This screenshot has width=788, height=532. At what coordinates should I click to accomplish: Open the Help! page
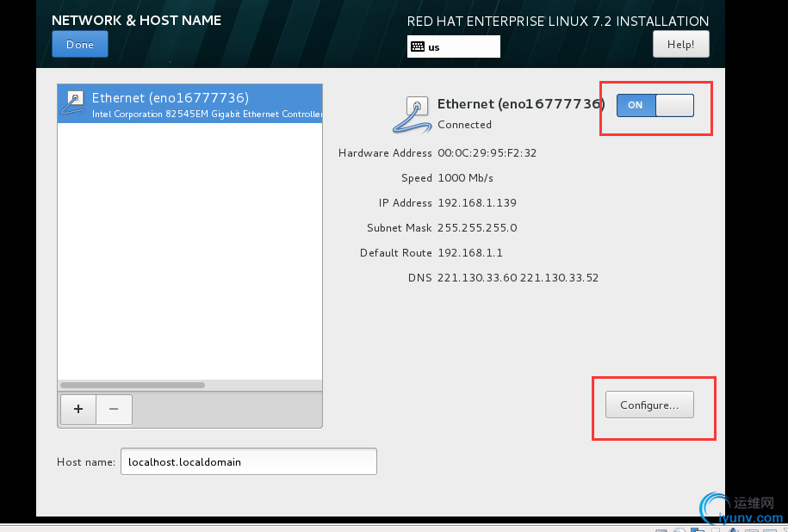[681, 44]
